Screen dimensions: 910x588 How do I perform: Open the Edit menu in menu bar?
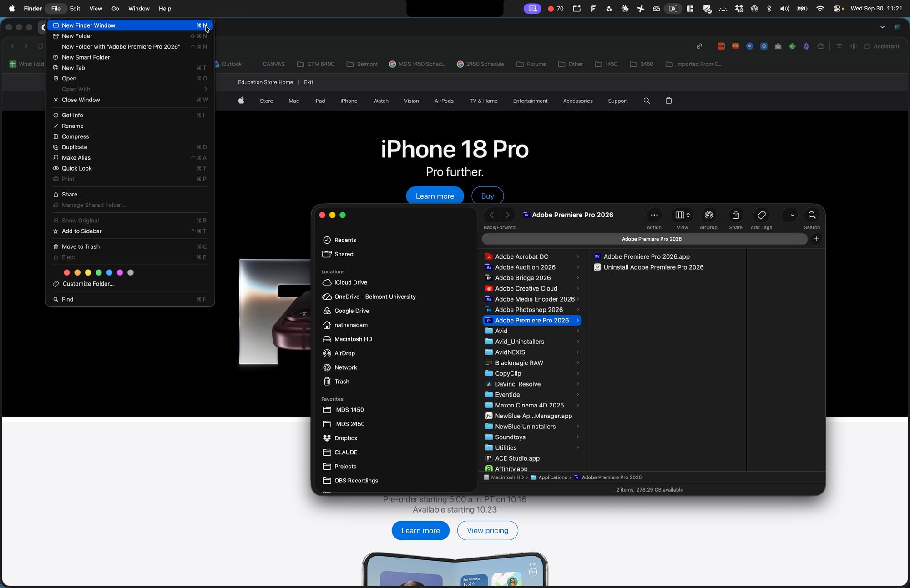[75, 9]
